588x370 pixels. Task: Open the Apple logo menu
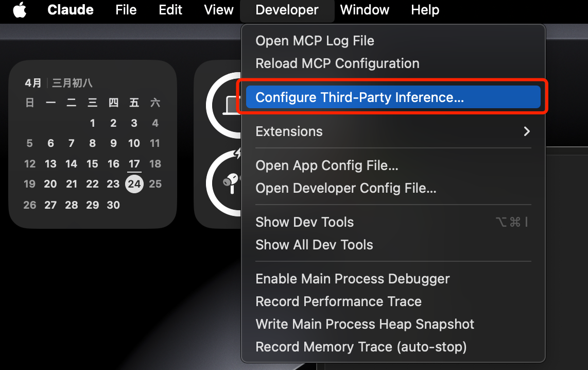pos(20,10)
